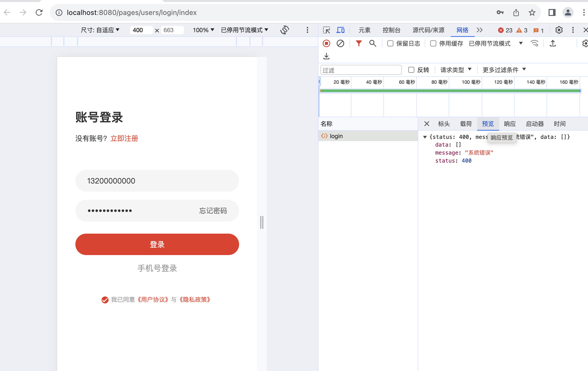Viewport: 588px width, 371px height.
Task: Open network search magnifier
Action: click(373, 44)
